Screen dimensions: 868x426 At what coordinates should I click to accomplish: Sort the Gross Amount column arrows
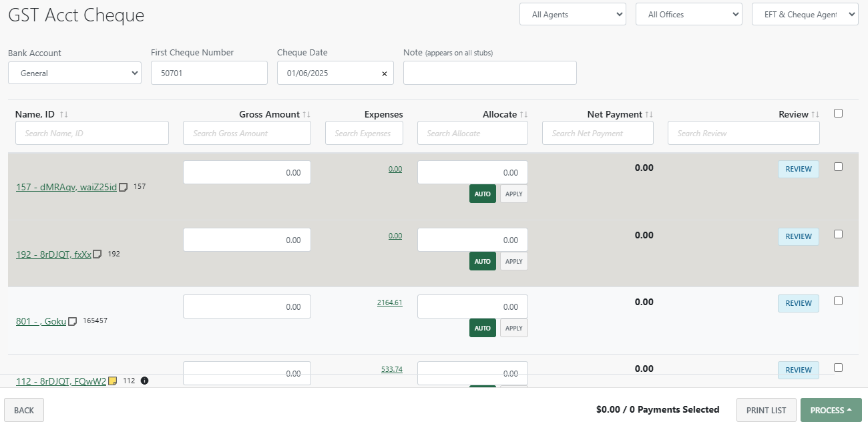(306, 114)
